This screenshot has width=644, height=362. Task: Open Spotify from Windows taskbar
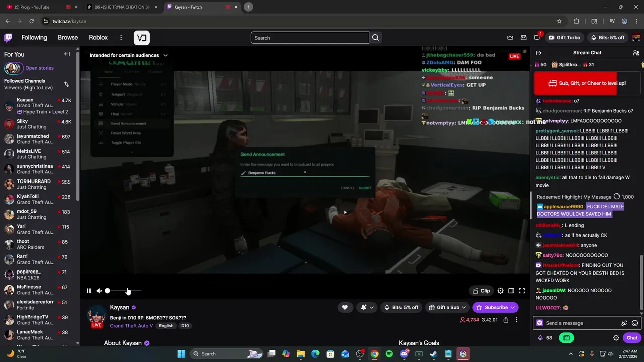click(389, 354)
